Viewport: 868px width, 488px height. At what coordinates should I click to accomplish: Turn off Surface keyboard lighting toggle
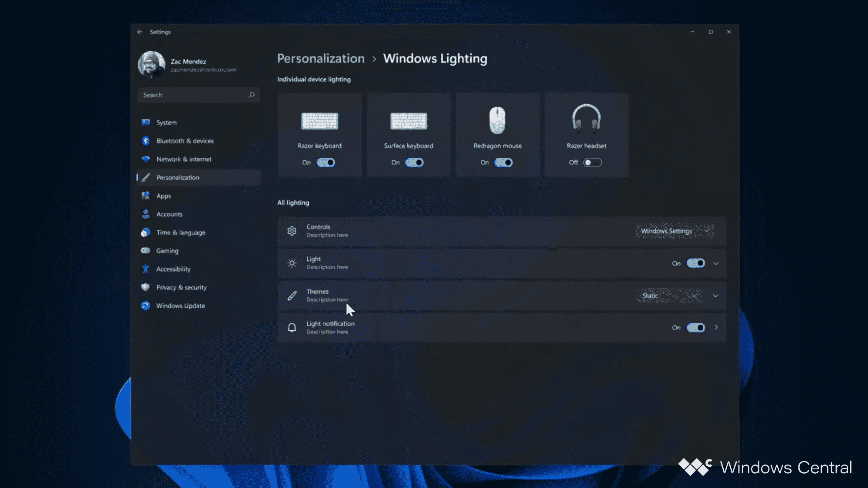[414, 163]
